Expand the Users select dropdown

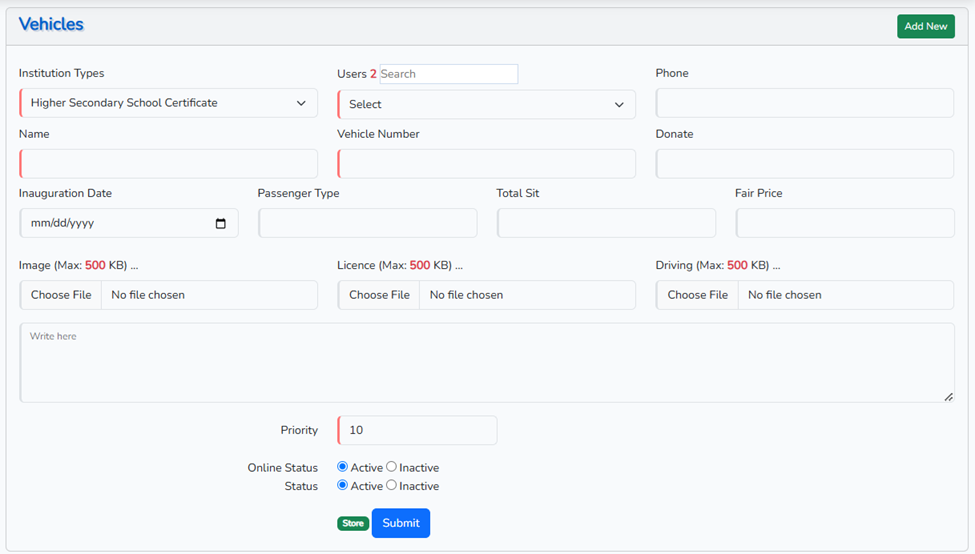tap(486, 104)
